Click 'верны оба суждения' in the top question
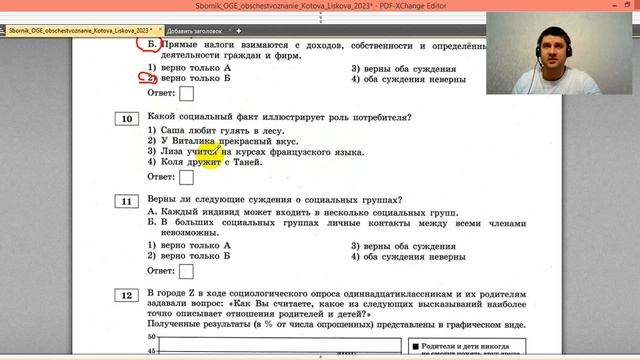This screenshot has width=640, height=360. (x=409, y=69)
